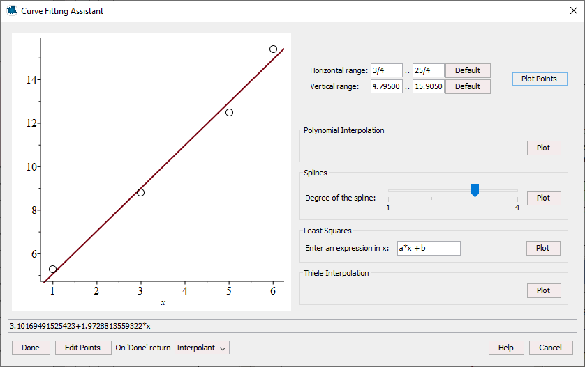The image size is (585, 367).
Task: Click the horizontal range minimum field
Action: [387, 70]
